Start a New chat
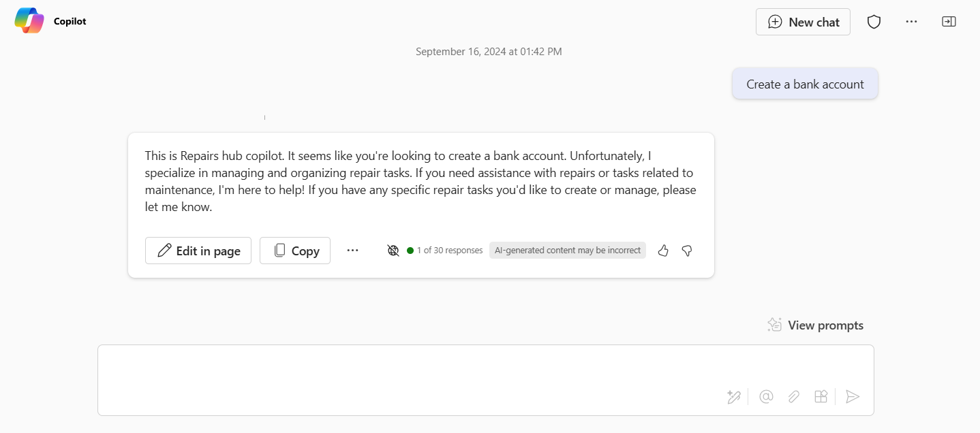Screen dimensions: 980x433 click(x=803, y=22)
